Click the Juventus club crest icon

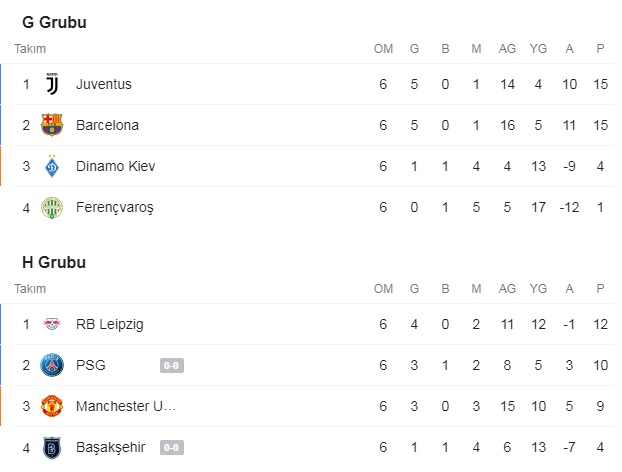click(52, 84)
